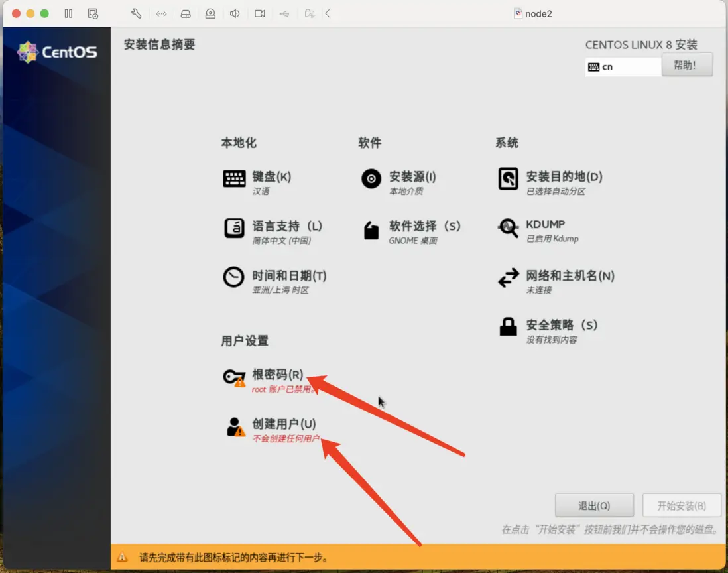Open the KDUMP magnifier icon
Image resolution: width=728 pixels, height=573 pixels.
point(508,228)
